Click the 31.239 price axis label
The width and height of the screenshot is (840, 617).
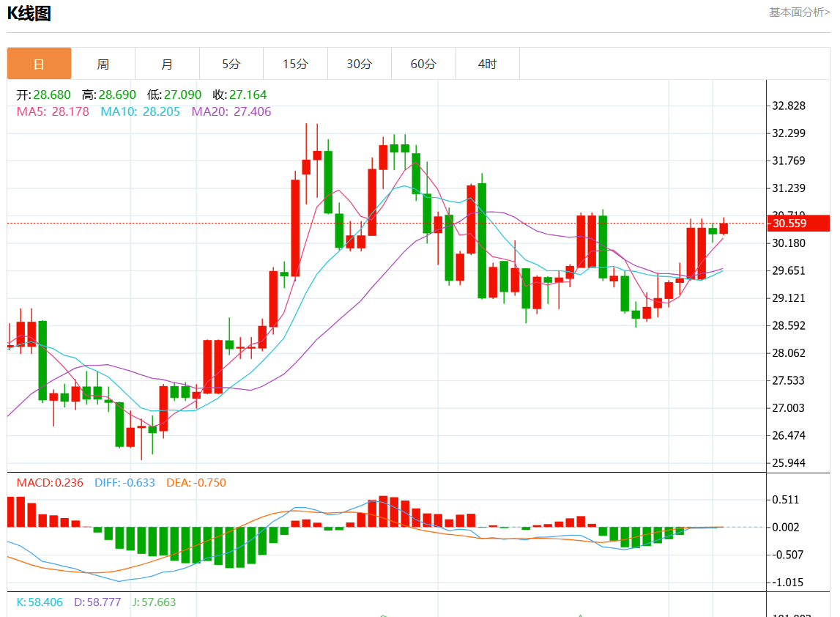pos(789,188)
